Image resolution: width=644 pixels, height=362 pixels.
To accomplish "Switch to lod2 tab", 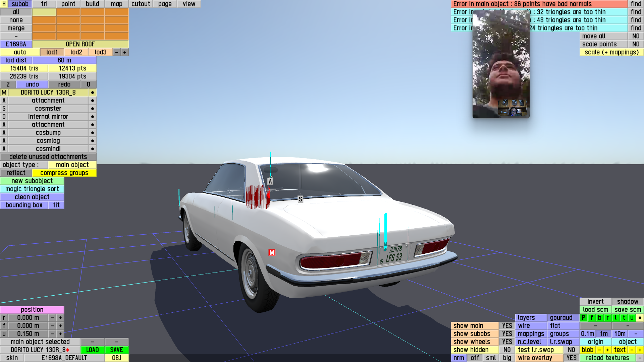I will (76, 52).
